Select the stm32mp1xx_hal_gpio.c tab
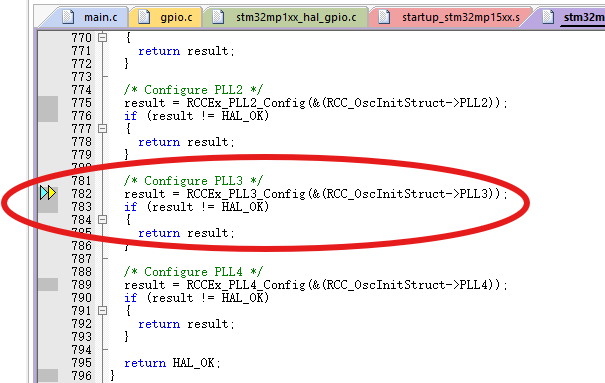Viewport: 605px width, 383px height. [286, 17]
